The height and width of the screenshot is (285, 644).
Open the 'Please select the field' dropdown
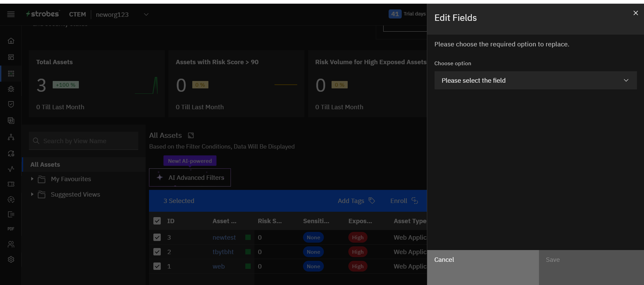[535, 80]
